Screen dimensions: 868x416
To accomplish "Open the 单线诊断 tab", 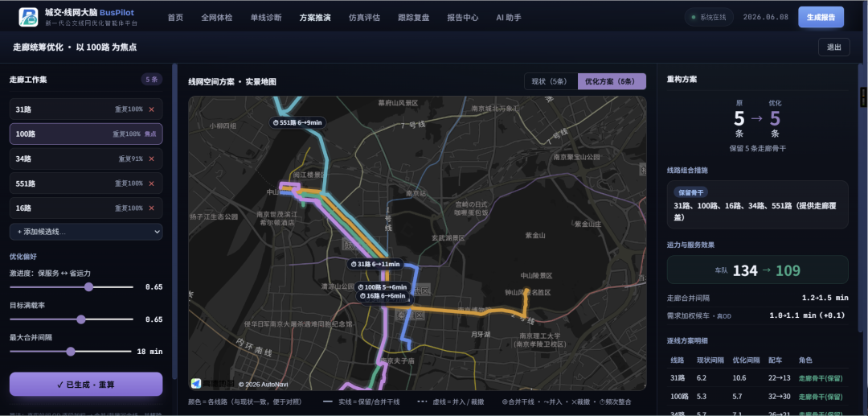I will click(266, 17).
